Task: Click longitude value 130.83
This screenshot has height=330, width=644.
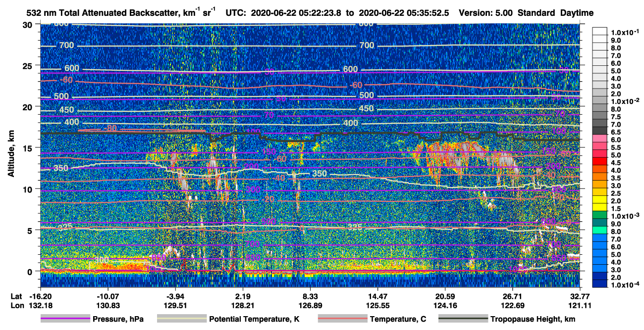Action: (107, 305)
